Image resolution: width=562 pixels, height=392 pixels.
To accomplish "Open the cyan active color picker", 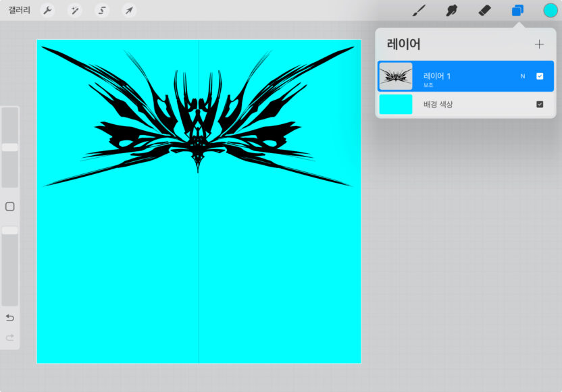I will 551,10.
